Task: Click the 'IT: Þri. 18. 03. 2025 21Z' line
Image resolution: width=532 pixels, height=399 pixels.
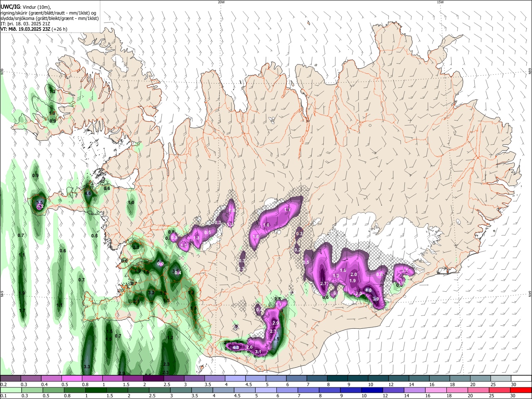Action: [x=26, y=24]
